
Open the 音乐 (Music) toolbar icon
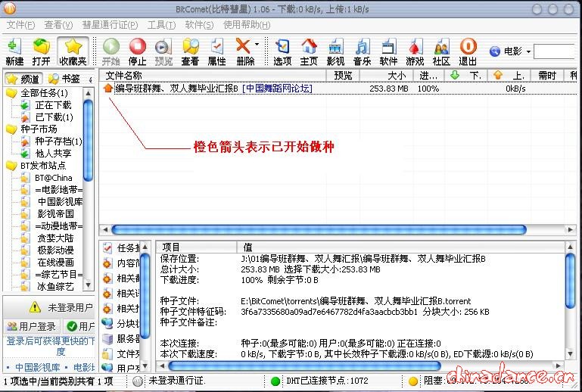[x=362, y=51]
